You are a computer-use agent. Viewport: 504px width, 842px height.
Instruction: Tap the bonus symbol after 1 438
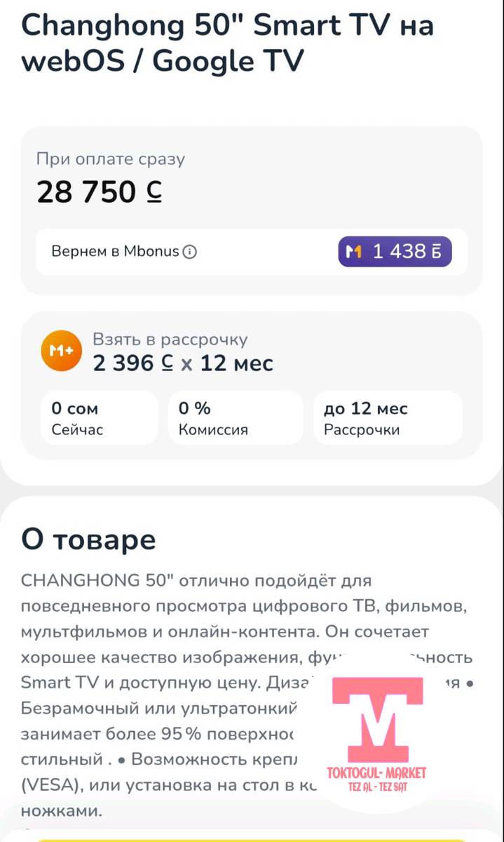437,251
